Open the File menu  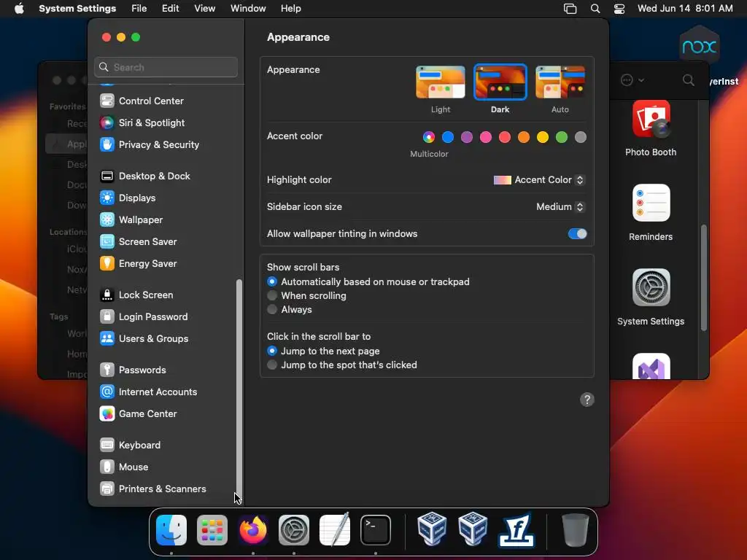pyautogui.click(x=139, y=9)
